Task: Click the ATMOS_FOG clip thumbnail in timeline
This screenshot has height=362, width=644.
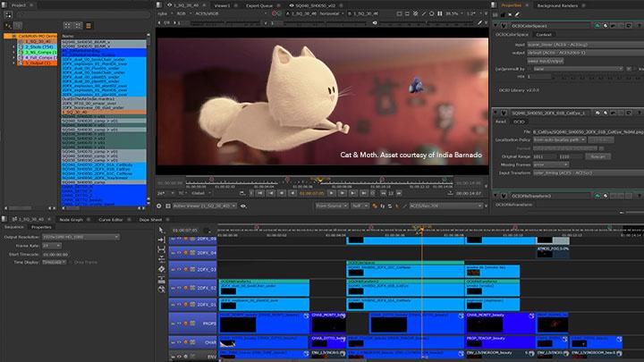Action: (x=545, y=254)
